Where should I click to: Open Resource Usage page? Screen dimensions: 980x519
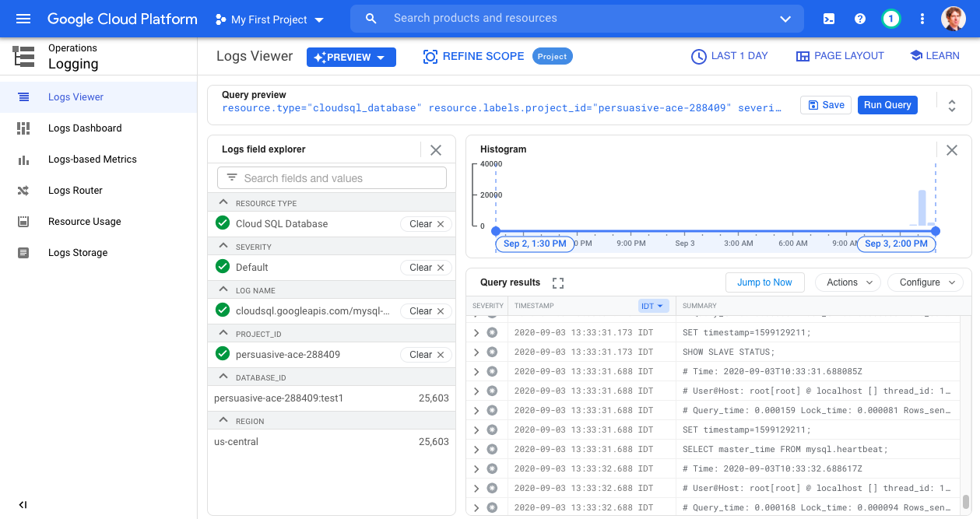point(98,222)
